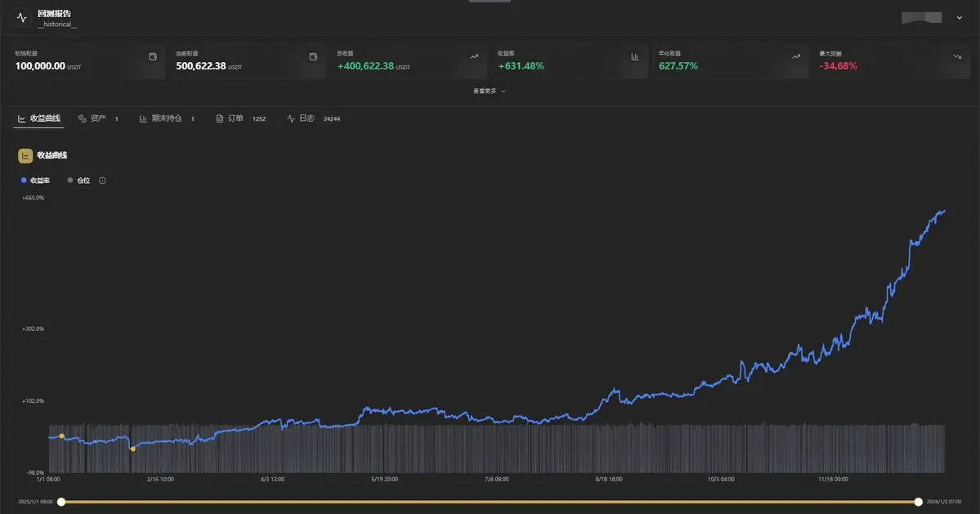This screenshot has height=514, width=980.
Task: Click the downtrend icon in 最大回撤 card
Action: tap(957, 57)
